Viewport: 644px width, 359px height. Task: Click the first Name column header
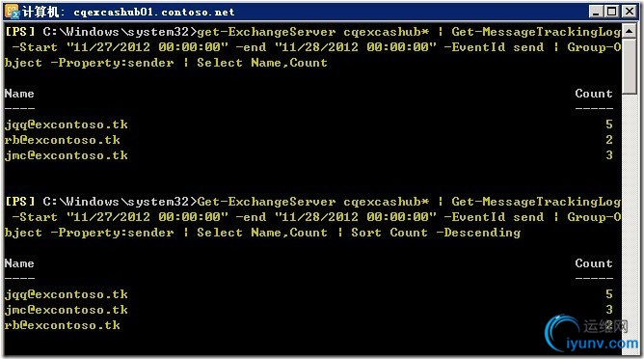coord(19,94)
